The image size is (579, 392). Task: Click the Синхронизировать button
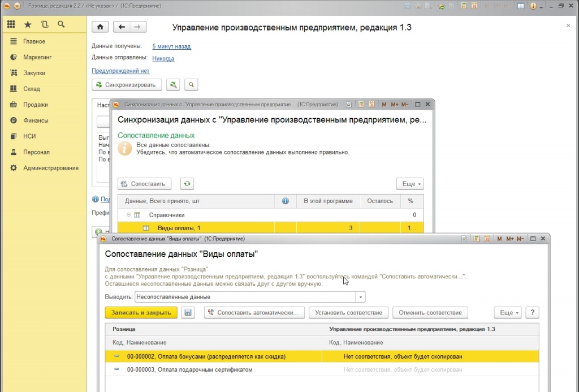127,85
